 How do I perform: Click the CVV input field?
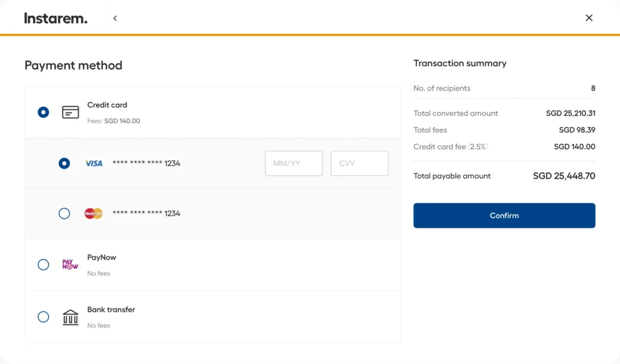pos(359,163)
